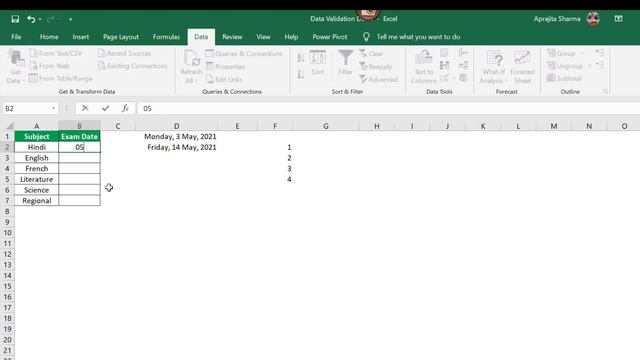Switch to the Formulas tab
The width and height of the screenshot is (640, 360).
coord(166,37)
